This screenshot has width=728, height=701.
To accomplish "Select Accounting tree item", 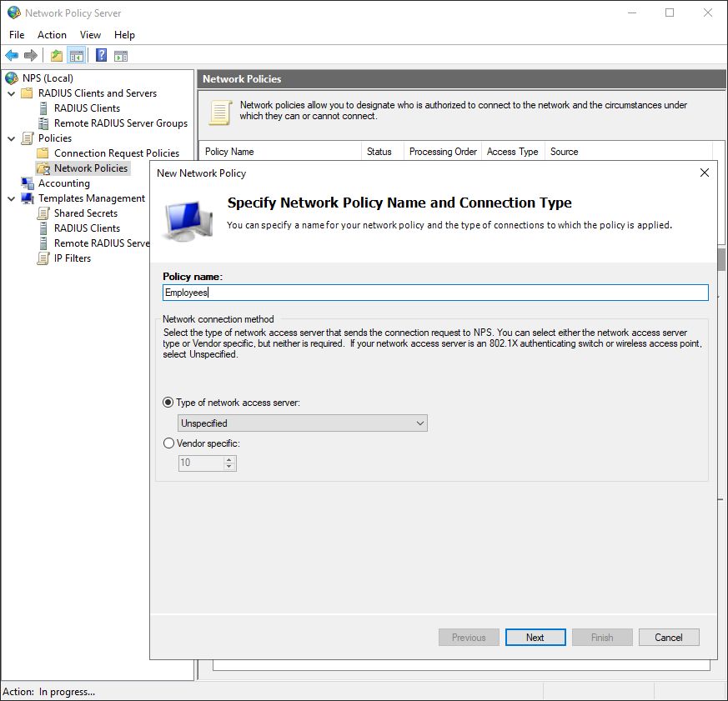I will coord(64,183).
